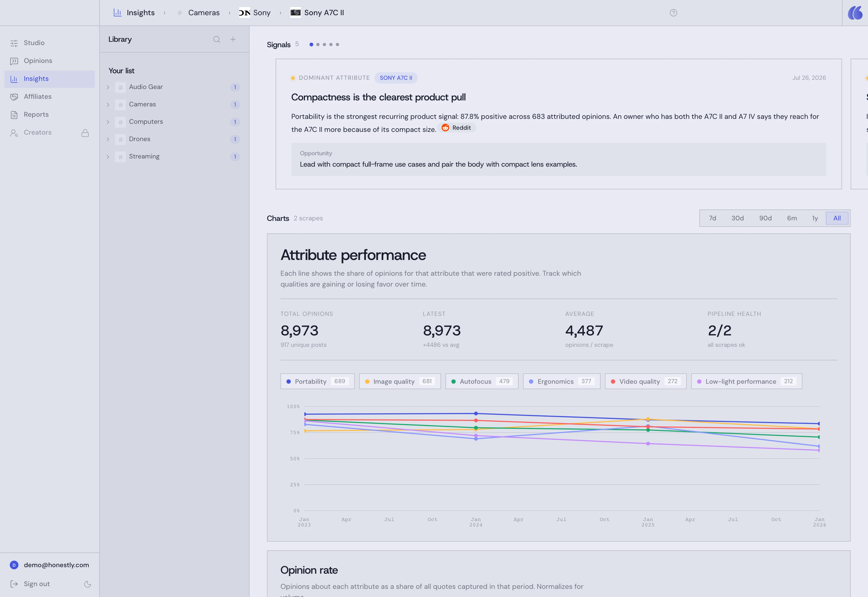Screen dimensions: 868x597
Task: Click the Cameras breadcrumb
Action: [x=204, y=13]
